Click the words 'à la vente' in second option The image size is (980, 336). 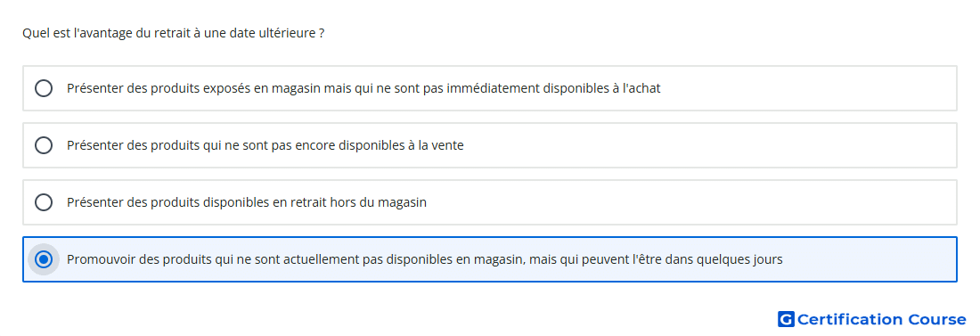437,145
